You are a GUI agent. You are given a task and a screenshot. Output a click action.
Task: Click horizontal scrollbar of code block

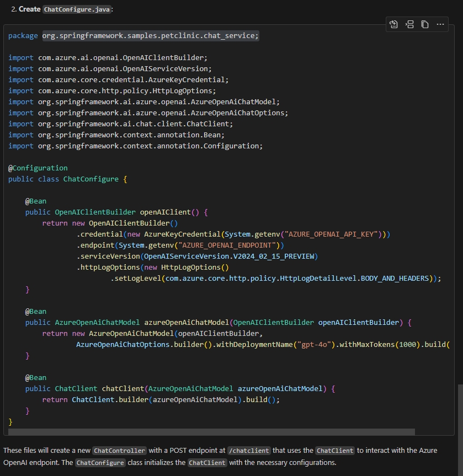tap(211, 432)
